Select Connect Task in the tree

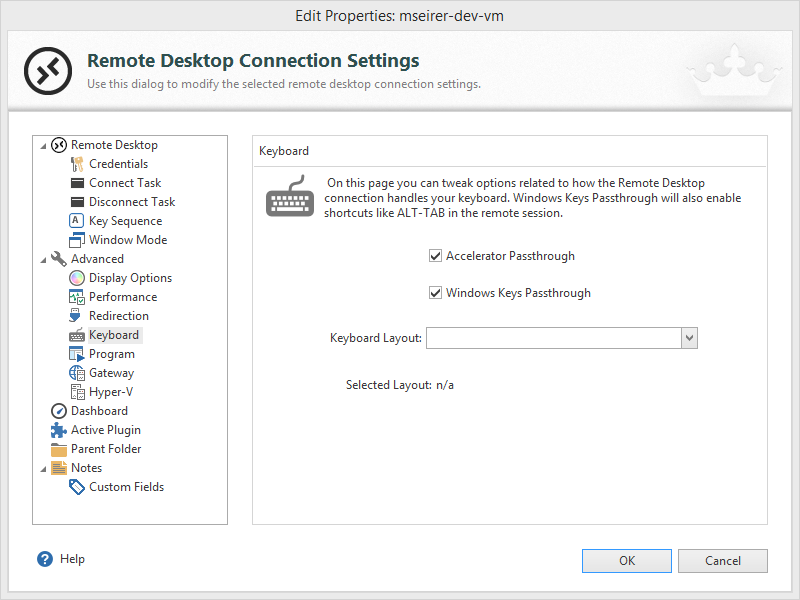(x=125, y=183)
